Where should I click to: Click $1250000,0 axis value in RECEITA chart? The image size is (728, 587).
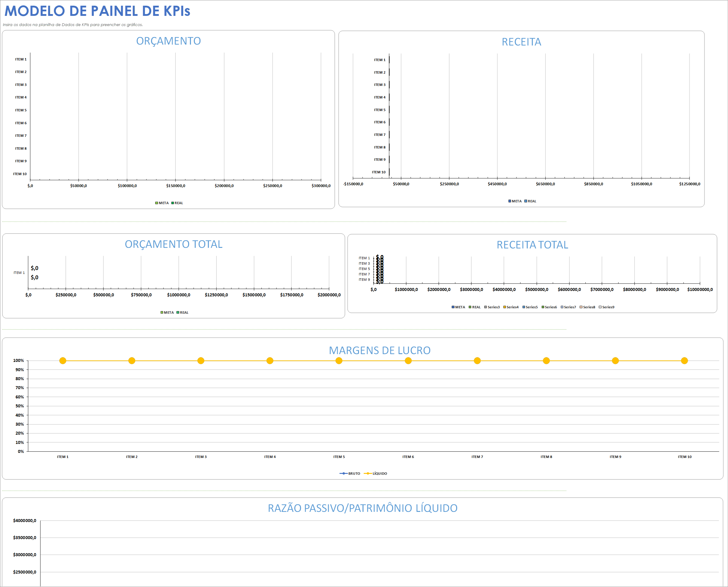pyautogui.click(x=689, y=184)
